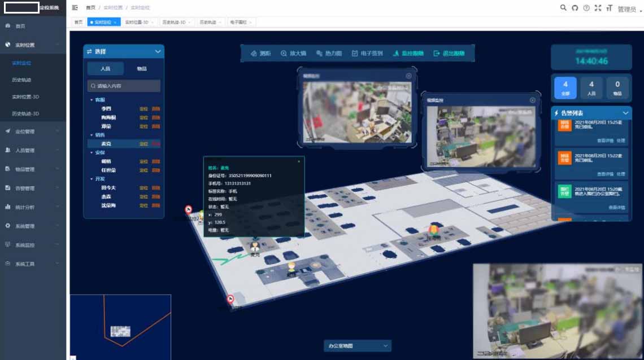Toggle fullscreen mode from the header
This screenshot has width=644, height=360.
598,8
